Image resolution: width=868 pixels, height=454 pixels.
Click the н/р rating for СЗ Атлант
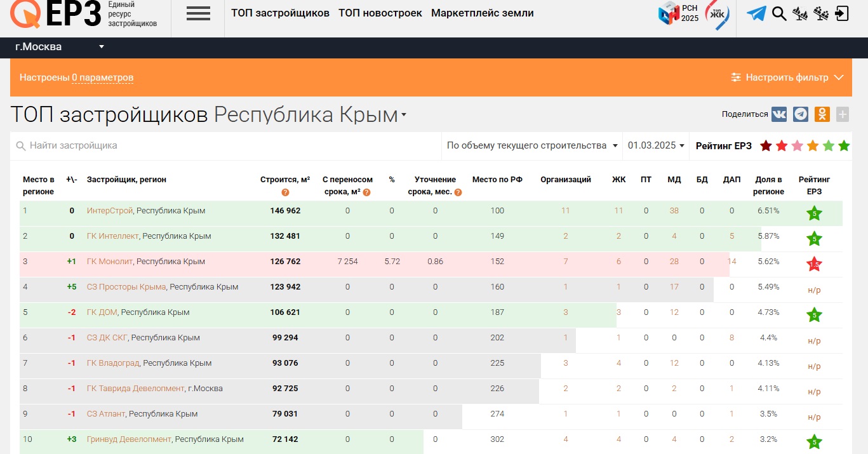pyautogui.click(x=814, y=417)
